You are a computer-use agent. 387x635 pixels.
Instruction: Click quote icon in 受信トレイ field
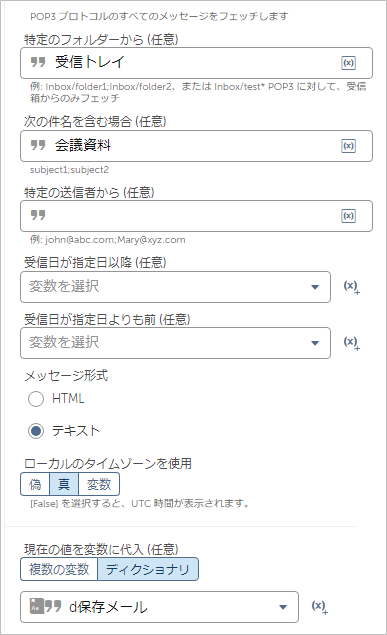[38, 62]
